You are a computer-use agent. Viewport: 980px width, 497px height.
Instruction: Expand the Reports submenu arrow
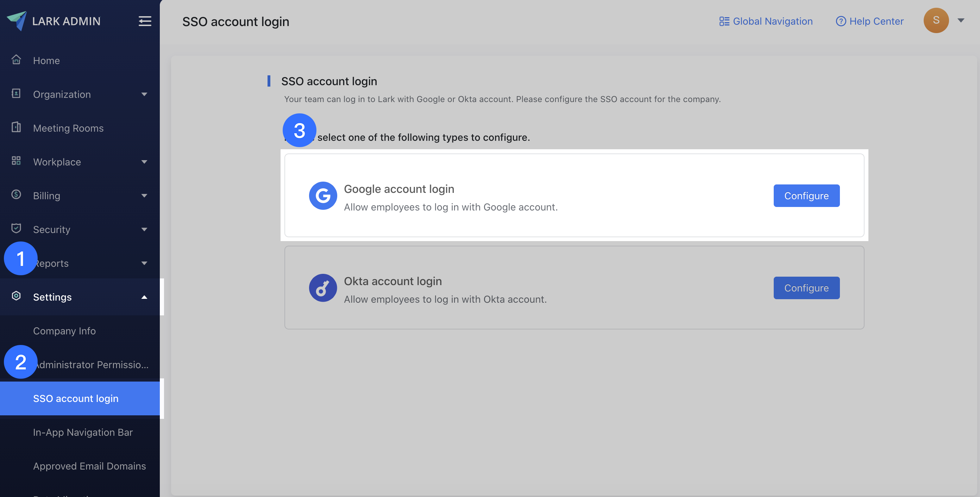144,263
